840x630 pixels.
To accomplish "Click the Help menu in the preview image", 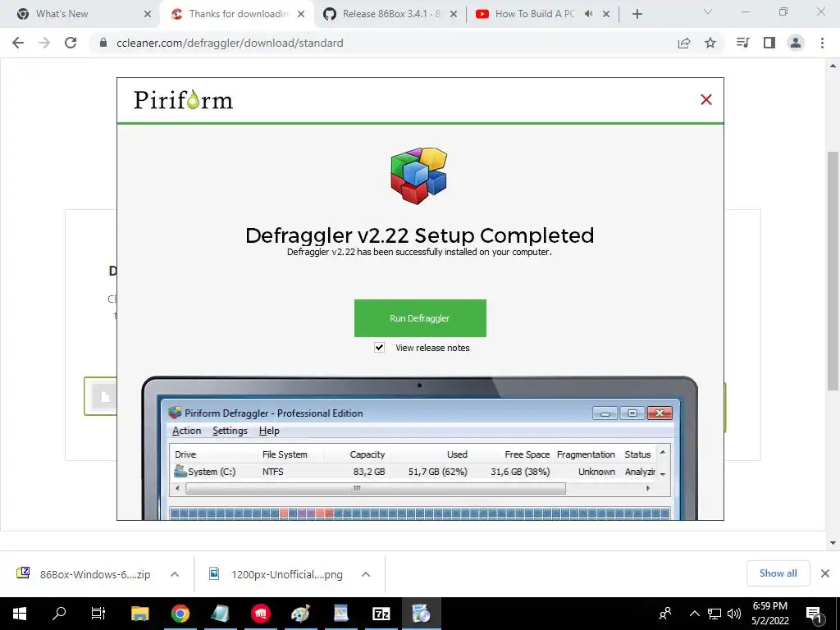I will (x=269, y=431).
